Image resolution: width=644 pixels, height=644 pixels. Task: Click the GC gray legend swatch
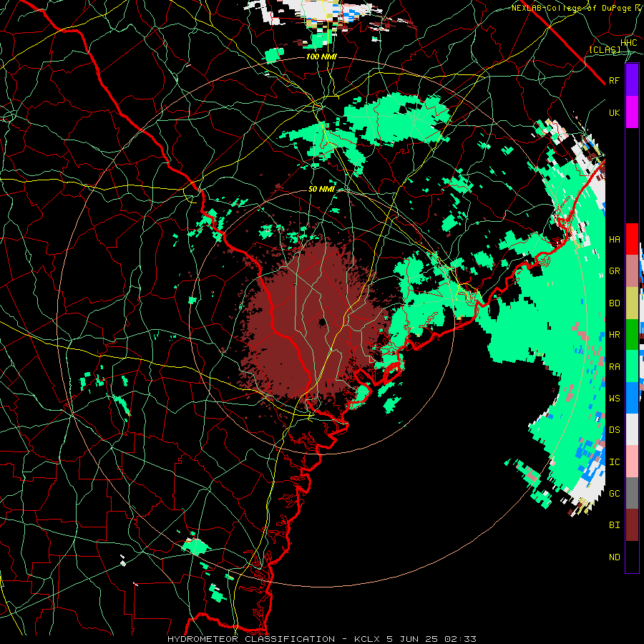click(x=632, y=493)
